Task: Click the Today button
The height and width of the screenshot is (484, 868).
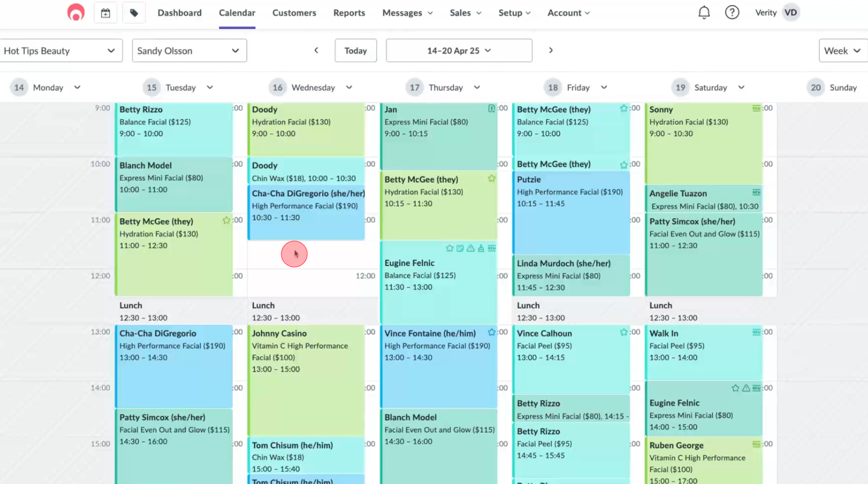Action: (355, 51)
